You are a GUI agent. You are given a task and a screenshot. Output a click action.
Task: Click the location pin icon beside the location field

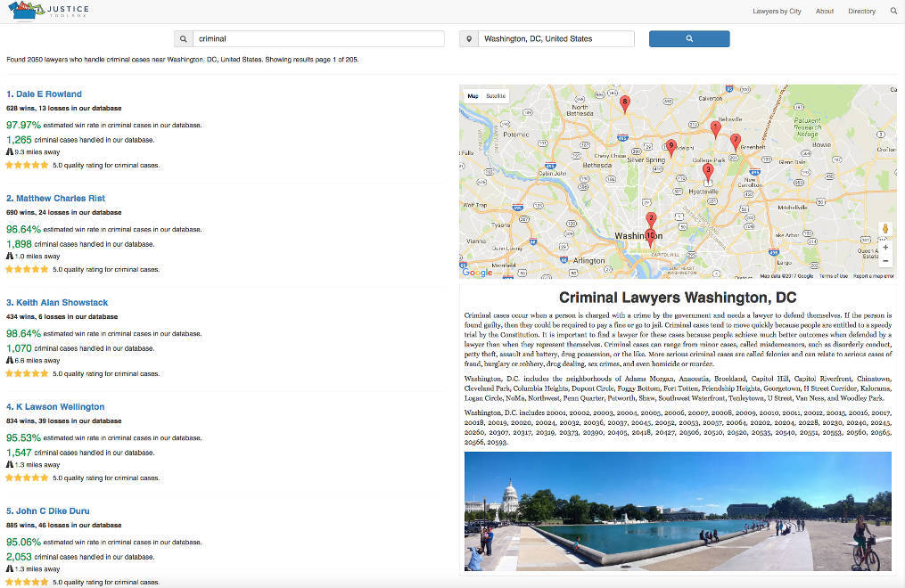point(469,38)
